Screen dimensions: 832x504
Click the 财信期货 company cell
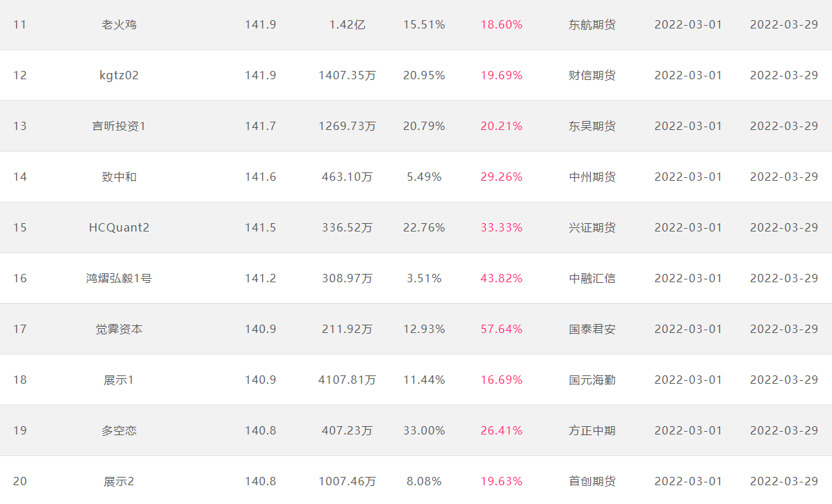click(x=592, y=75)
